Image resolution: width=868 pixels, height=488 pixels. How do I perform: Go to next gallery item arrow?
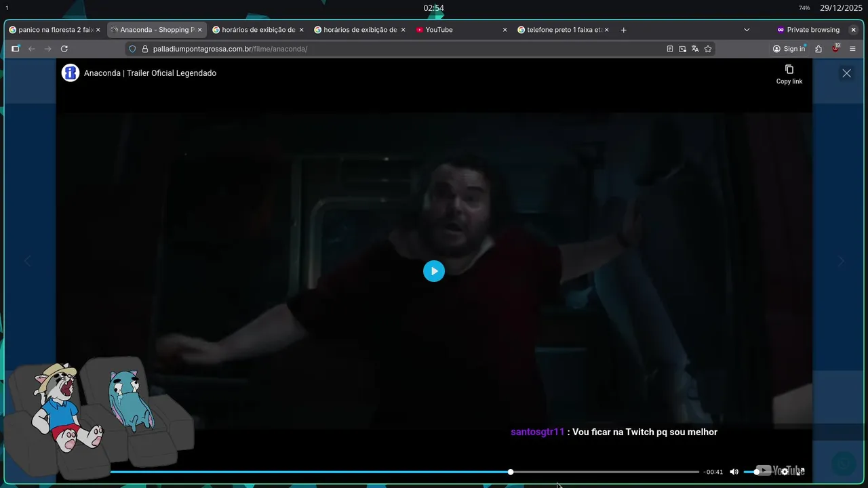[842, 261]
